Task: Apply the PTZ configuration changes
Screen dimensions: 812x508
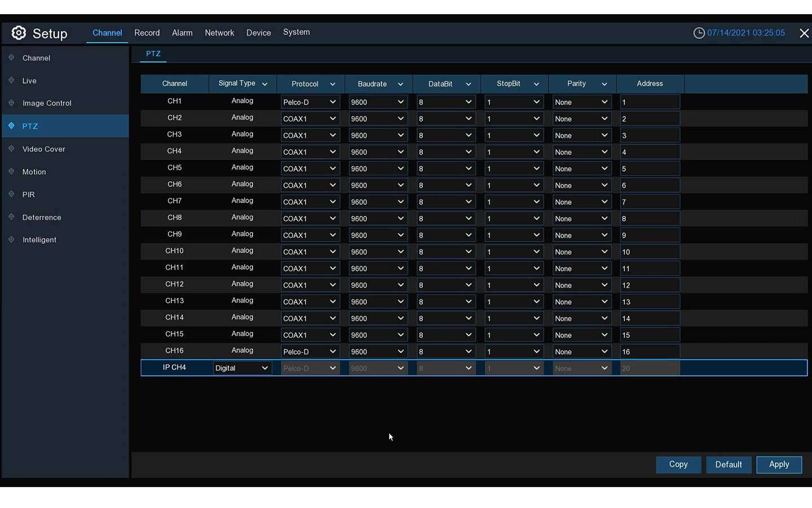Action: (779, 464)
